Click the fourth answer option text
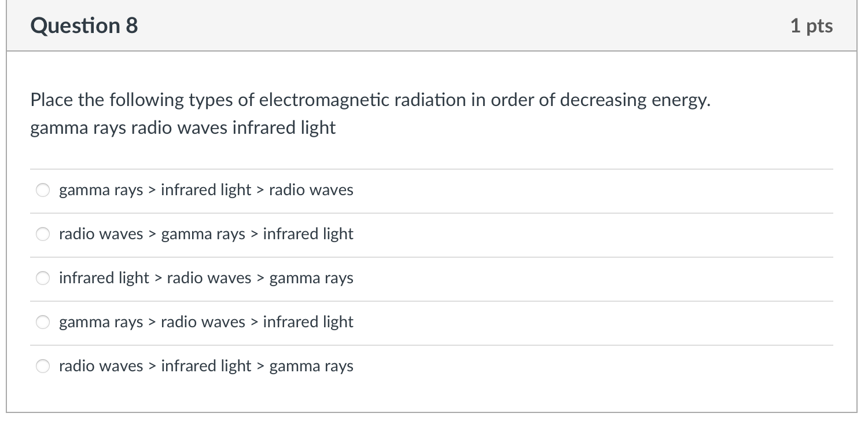 [205, 322]
